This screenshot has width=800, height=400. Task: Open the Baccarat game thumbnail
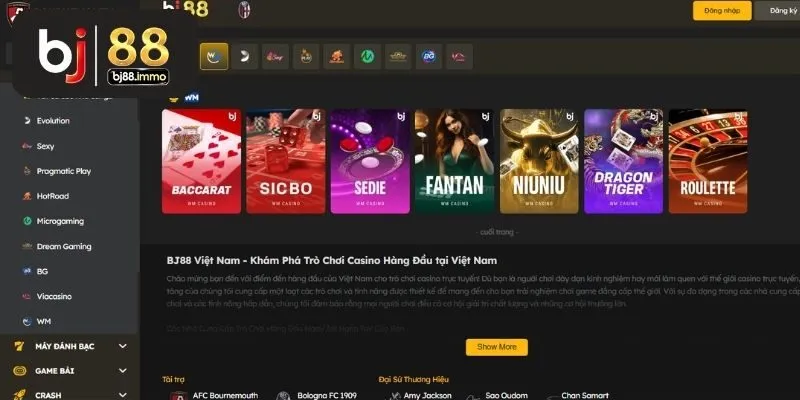tap(202, 161)
